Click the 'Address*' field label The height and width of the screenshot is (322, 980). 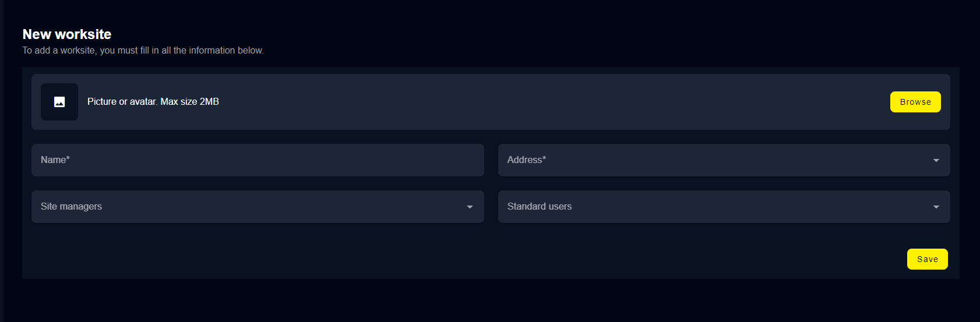click(x=527, y=160)
